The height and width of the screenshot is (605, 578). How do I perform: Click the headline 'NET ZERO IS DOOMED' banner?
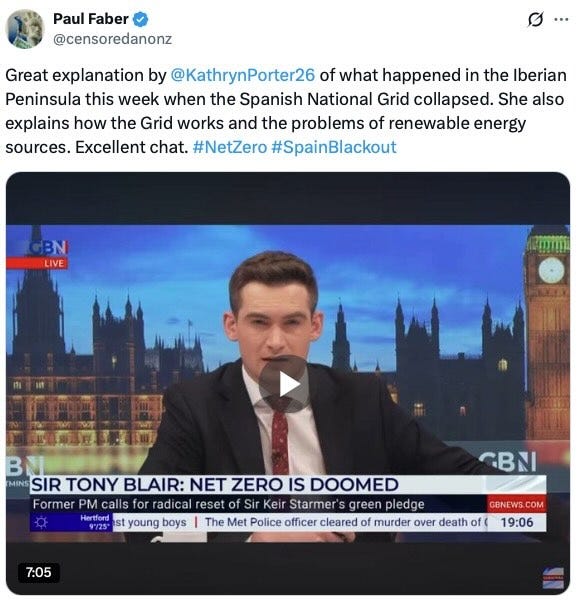tap(214, 485)
